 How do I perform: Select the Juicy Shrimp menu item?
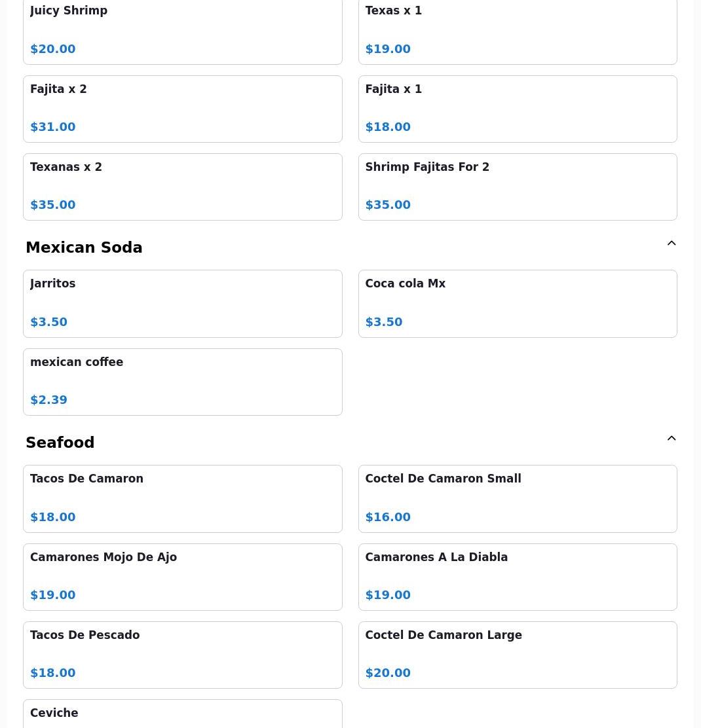(x=182, y=31)
